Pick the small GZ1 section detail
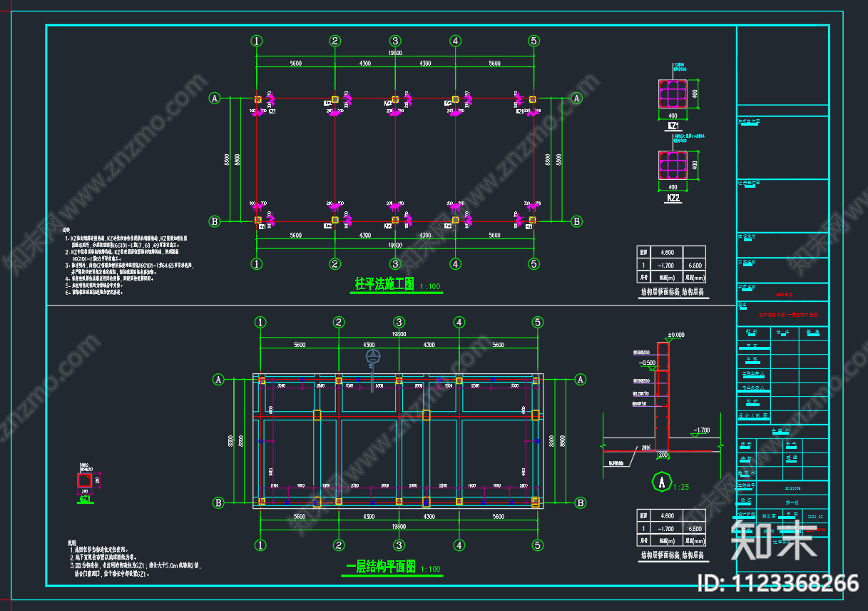868x611 pixels. (x=84, y=480)
